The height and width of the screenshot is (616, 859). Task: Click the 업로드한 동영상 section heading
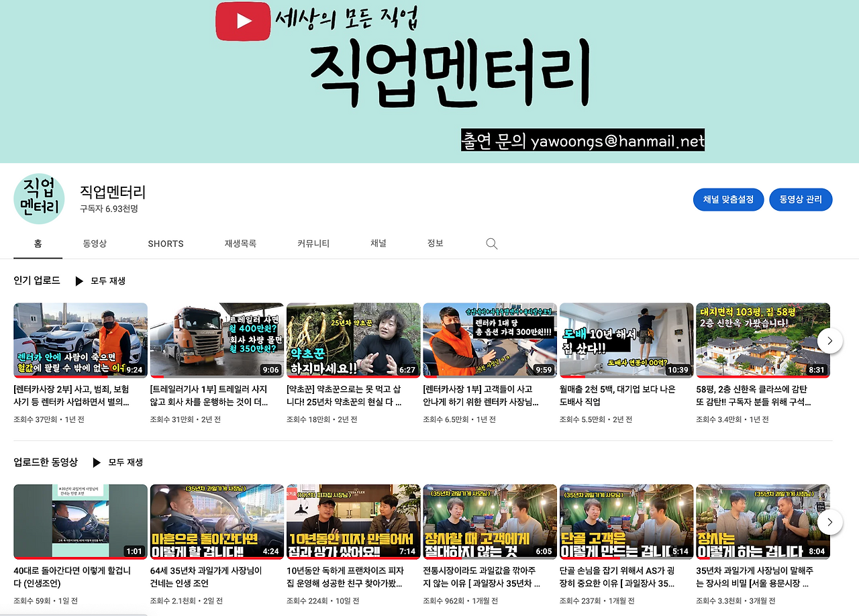pos(46,462)
